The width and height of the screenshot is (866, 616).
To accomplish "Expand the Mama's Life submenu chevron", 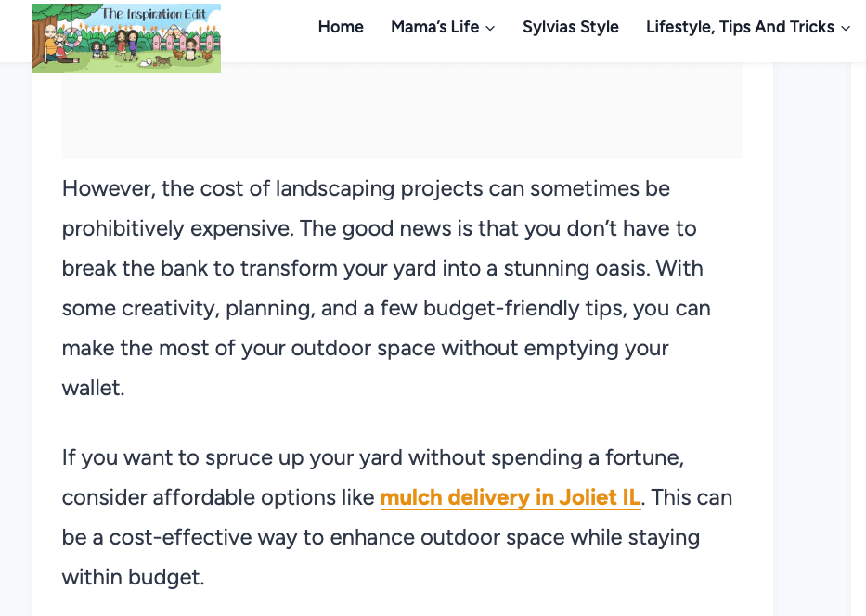I will 490,28.
